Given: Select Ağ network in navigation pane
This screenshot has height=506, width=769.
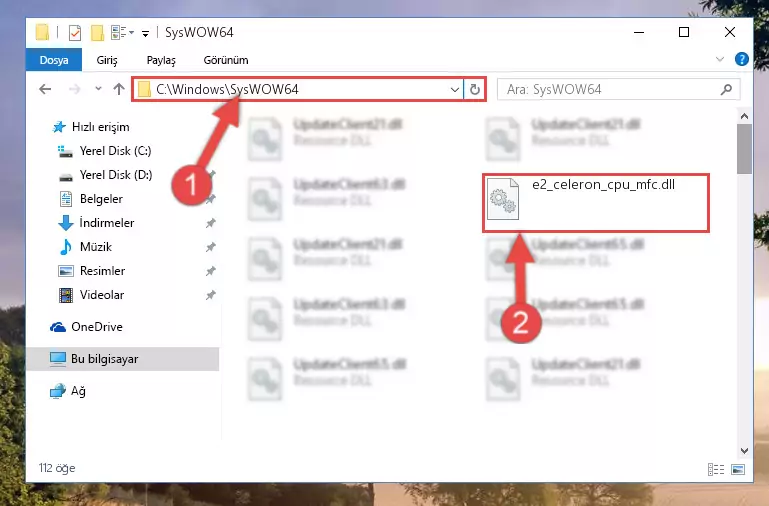Looking at the screenshot, I should click(68, 391).
